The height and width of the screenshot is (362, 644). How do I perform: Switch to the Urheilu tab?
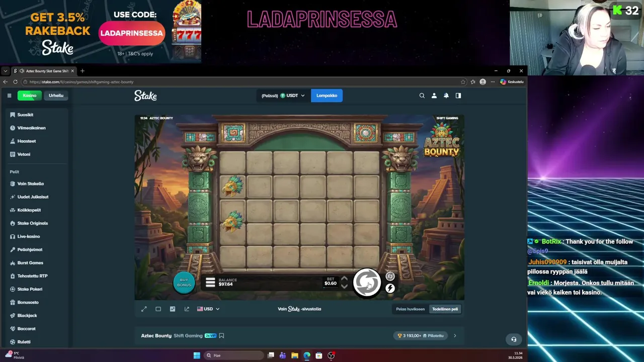pos(56,96)
